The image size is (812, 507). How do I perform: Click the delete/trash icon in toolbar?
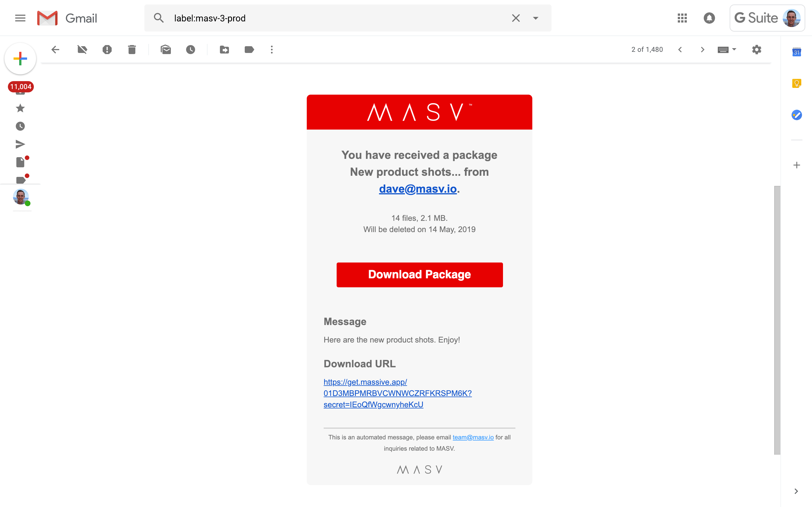tap(132, 50)
